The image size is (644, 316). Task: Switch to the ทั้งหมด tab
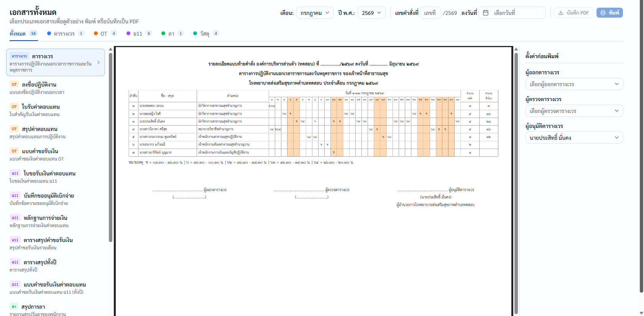click(23, 33)
